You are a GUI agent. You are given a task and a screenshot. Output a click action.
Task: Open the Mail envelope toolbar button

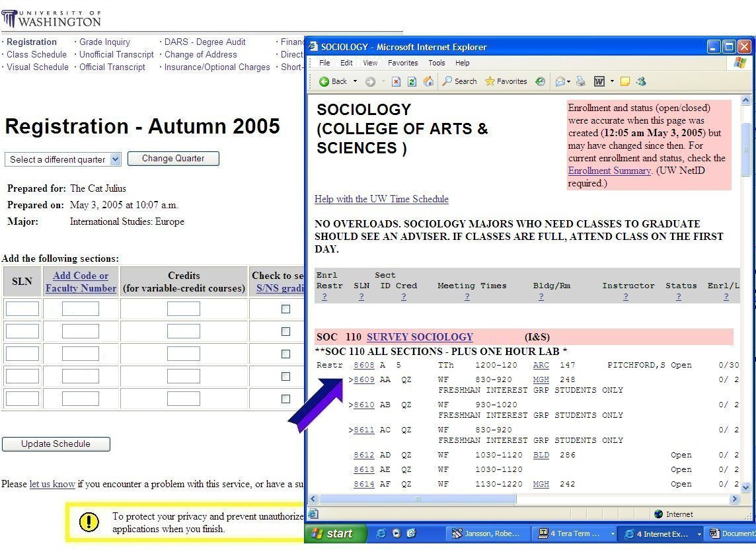coord(560,81)
